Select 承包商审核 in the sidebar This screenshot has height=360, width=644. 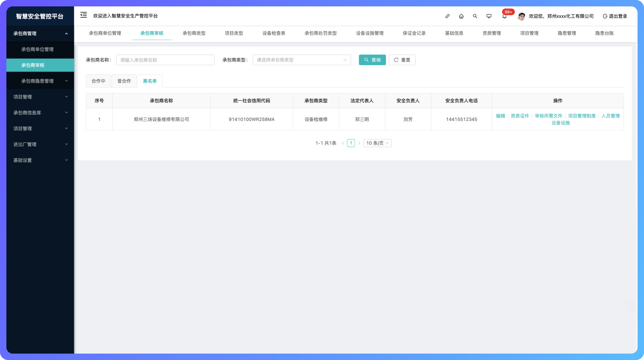[x=40, y=65]
